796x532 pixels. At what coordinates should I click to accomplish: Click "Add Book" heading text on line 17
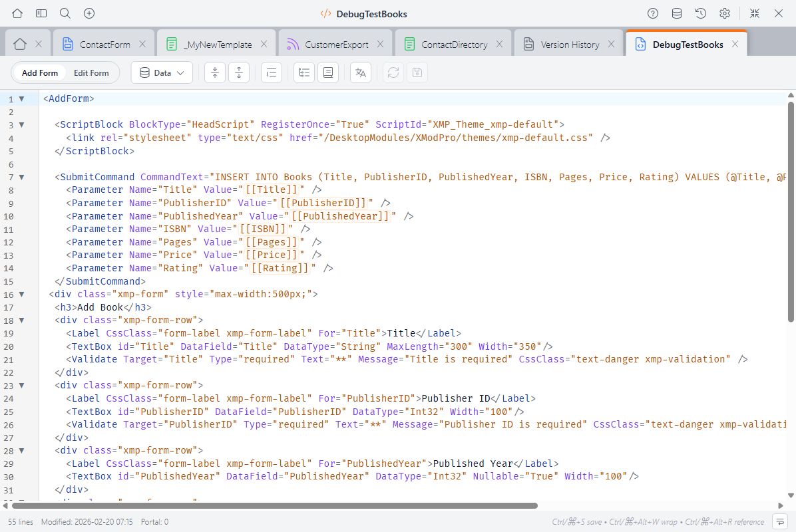[100, 307]
